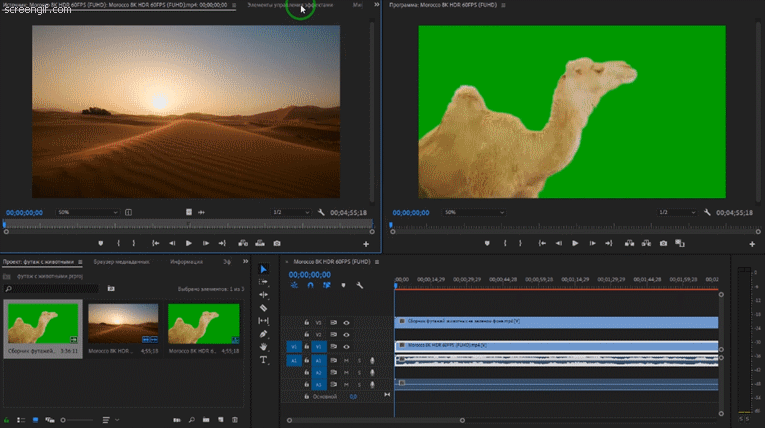The image size is (765, 428).
Task: Select the Project футаж с животными tab
Action: coord(39,262)
